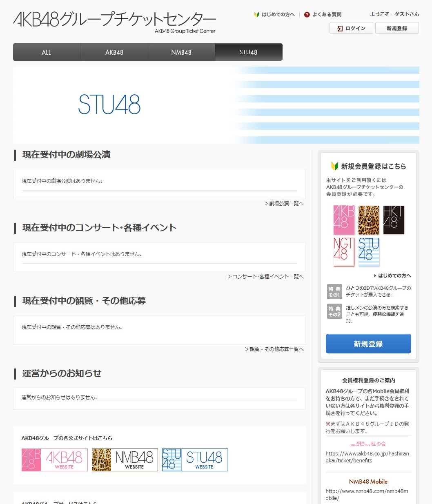Click the 柱の会 fan club logo

click(368, 444)
